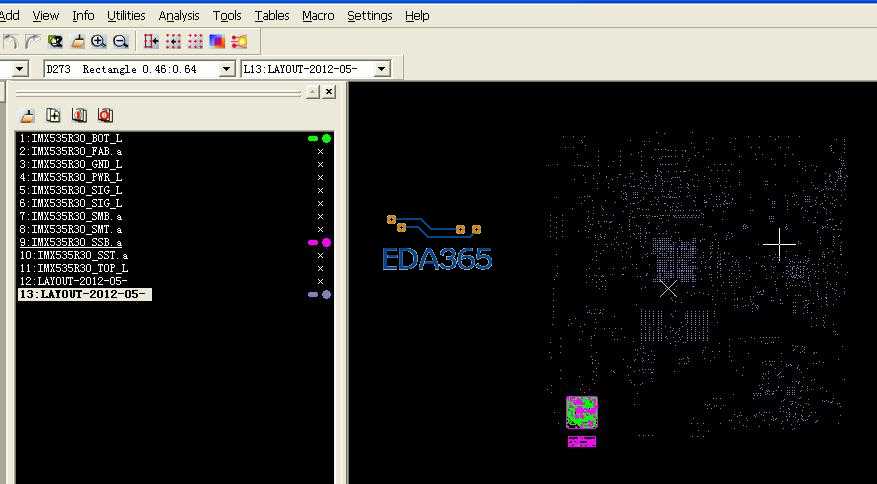Screen dimensions: 877x484
Task: Toggle visibility X for layer 5 IMX535R30_SIG_L
Action: click(320, 191)
